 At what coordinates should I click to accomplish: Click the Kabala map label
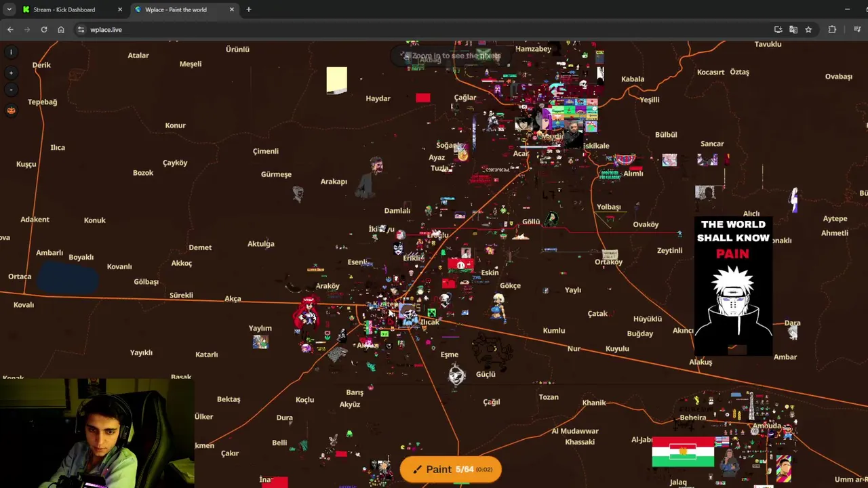point(633,79)
